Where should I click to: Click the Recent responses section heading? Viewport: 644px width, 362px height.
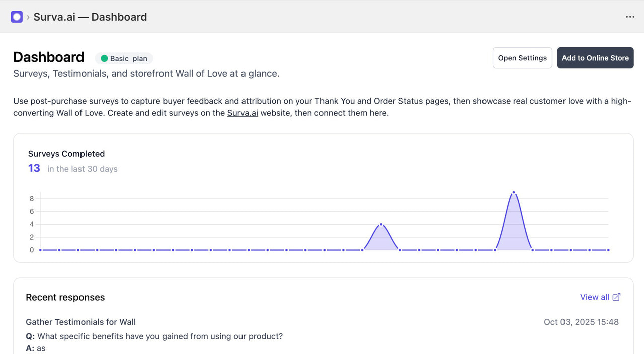[65, 297]
